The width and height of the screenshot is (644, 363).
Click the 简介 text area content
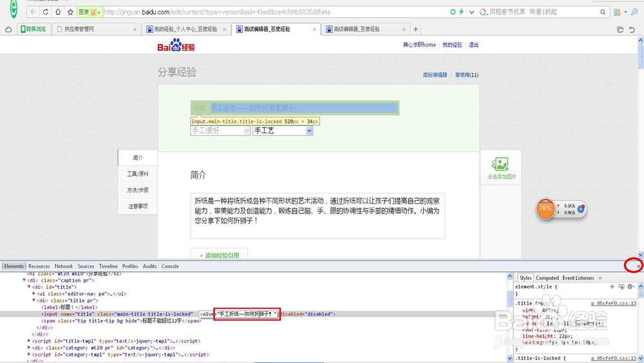tap(317, 216)
